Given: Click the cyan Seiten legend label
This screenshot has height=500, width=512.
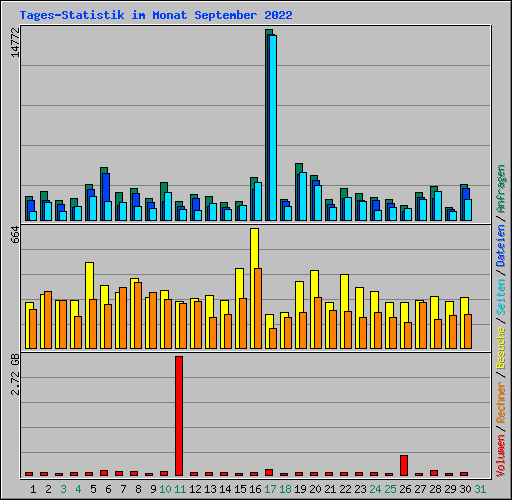Looking at the screenshot, I should tap(501, 297).
